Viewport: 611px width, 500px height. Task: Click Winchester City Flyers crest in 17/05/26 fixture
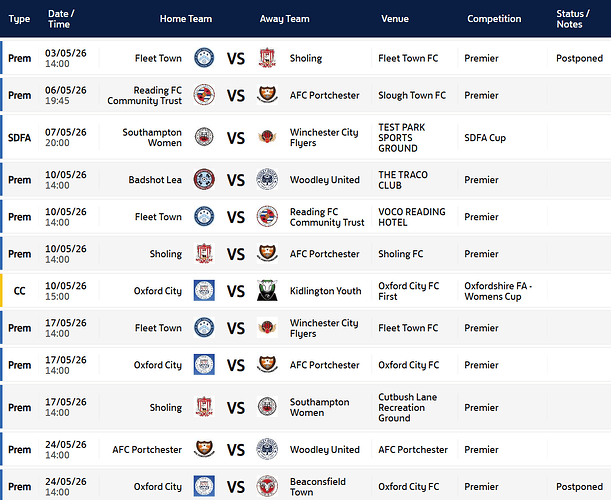tap(267, 328)
